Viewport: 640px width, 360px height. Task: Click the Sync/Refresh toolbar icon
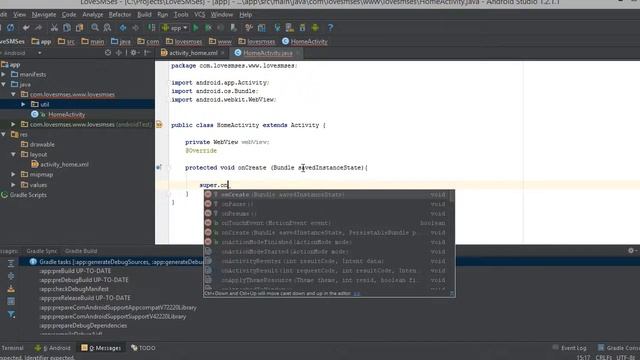pos(11,28)
